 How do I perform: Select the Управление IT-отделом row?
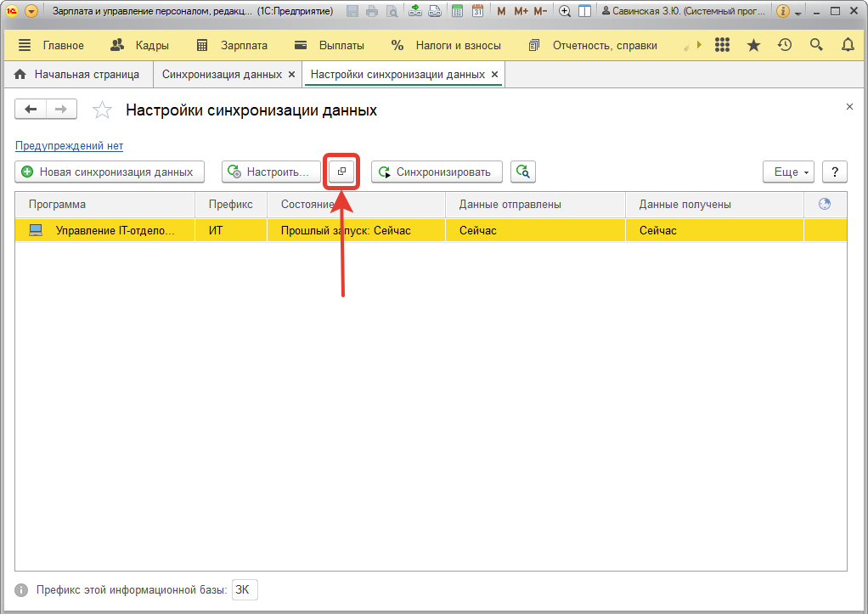pos(115,230)
